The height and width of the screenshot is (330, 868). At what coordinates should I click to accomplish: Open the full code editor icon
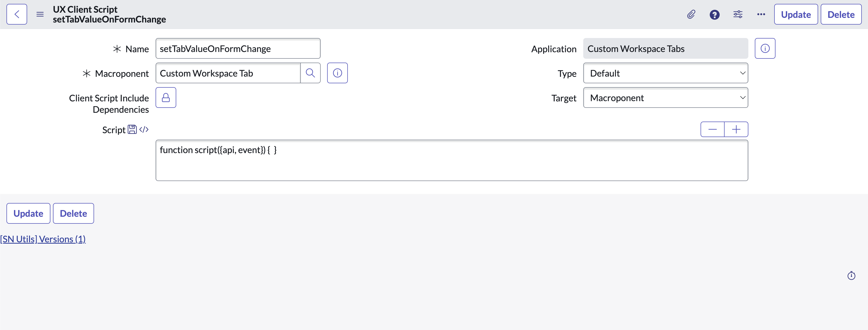[x=143, y=129]
